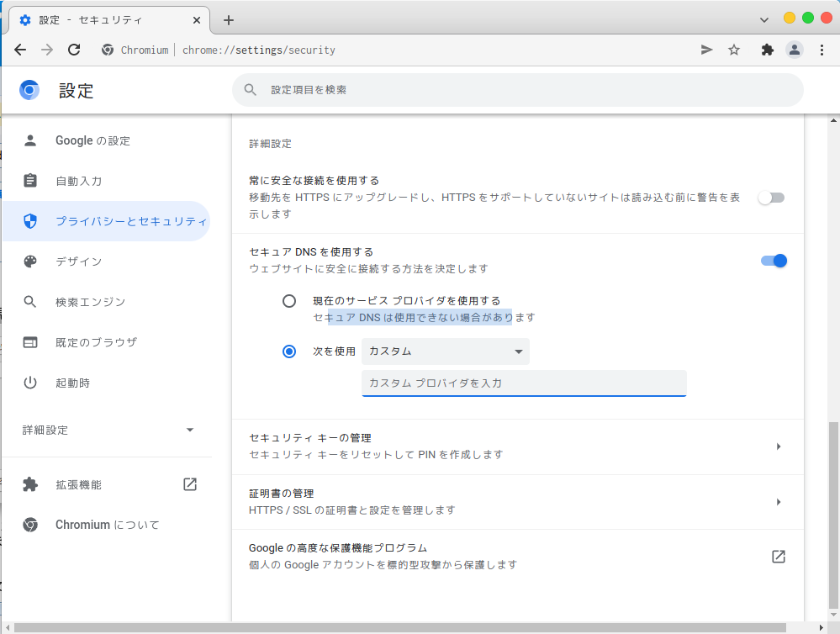Click the カスタム プロバイダを入力 field
The image size is (840, 634).
pos(524,383)
